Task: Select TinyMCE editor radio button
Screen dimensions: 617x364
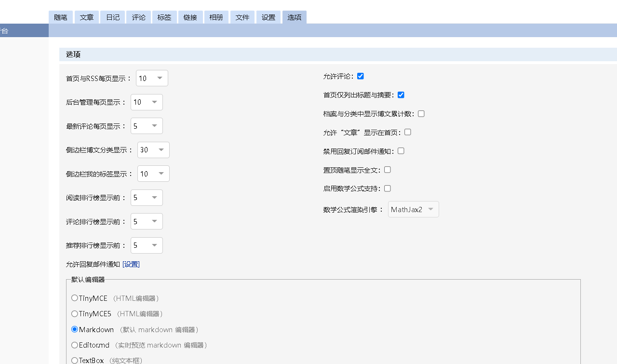Action: coord(75,298)
